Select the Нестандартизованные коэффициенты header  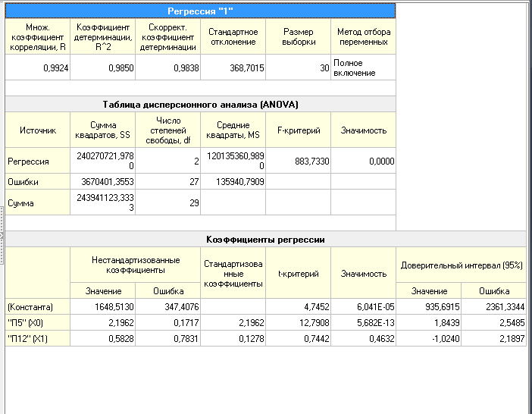coord(136,265)
